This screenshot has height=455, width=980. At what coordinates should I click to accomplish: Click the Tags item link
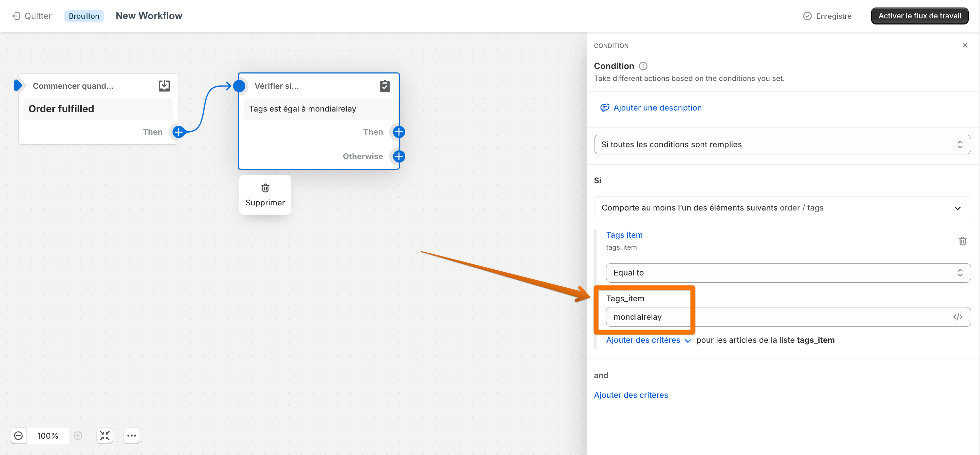[x=624, y=235]
